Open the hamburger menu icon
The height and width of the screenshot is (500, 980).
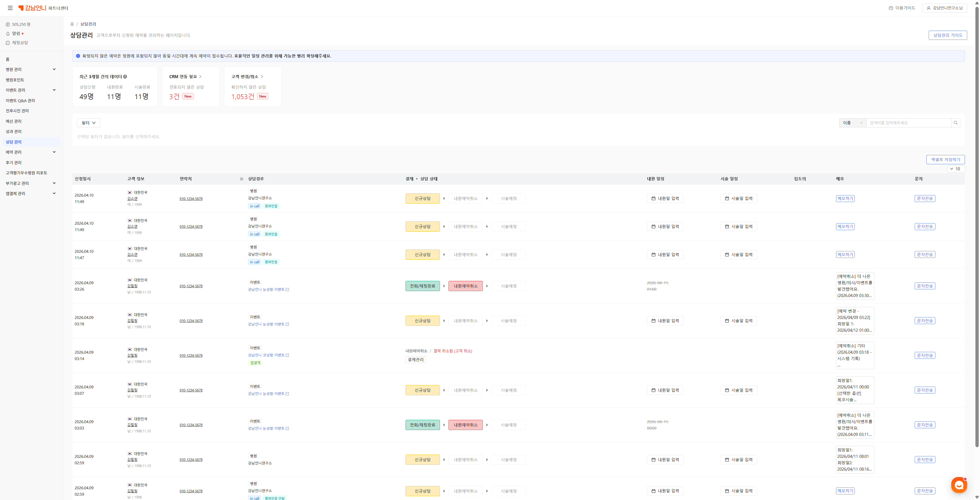click(10, 8)
